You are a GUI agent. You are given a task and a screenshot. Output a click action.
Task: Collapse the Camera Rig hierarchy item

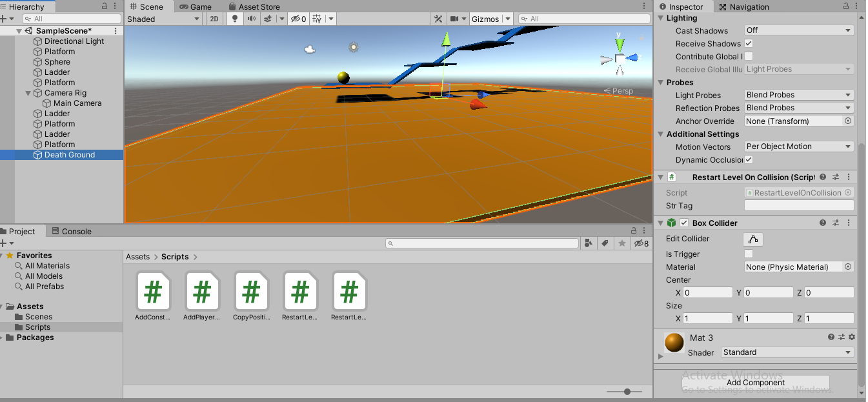click(x=28, y=93)
